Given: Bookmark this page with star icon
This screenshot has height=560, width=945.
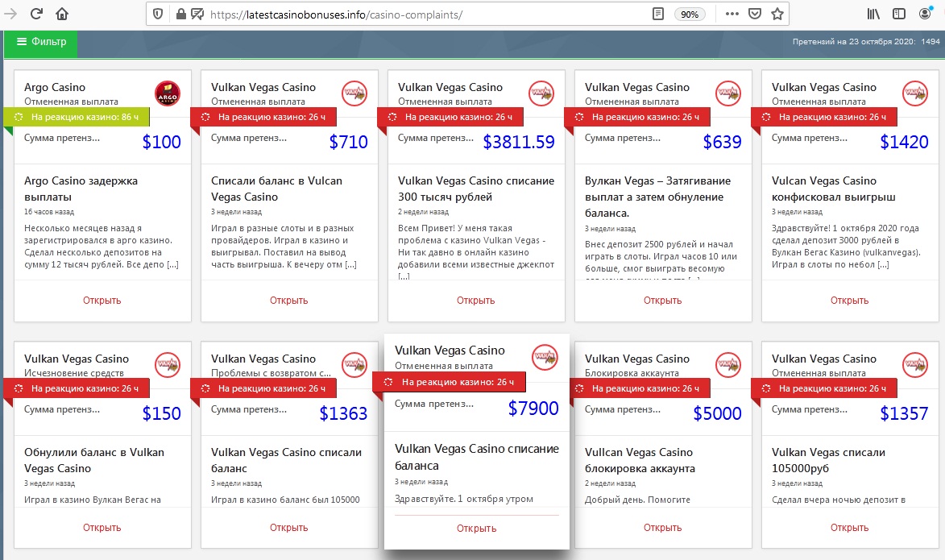Looking at the screenshot, I should click(x=777, y=14).
